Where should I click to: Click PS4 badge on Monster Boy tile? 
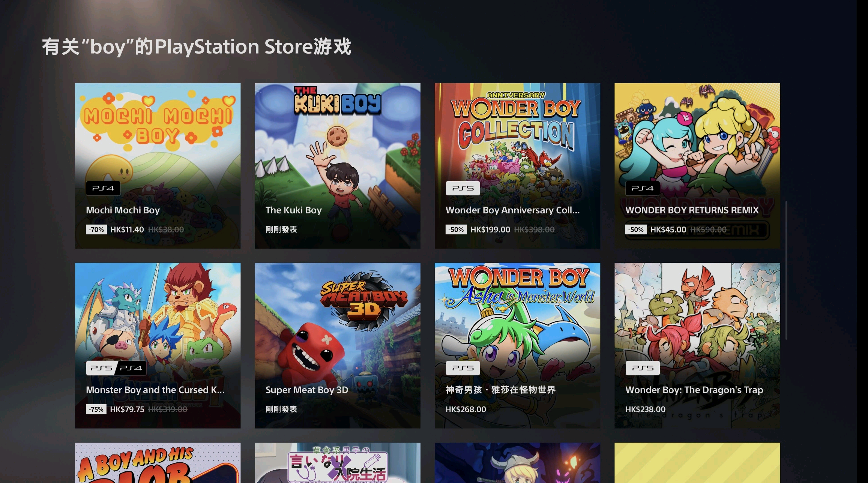tap(131, 368)
